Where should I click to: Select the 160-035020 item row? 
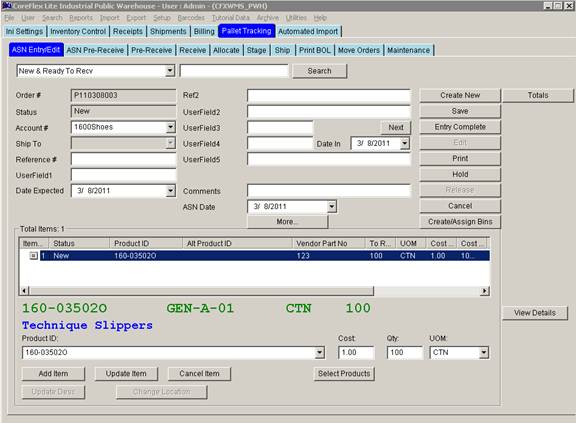(x=264, y=256)
